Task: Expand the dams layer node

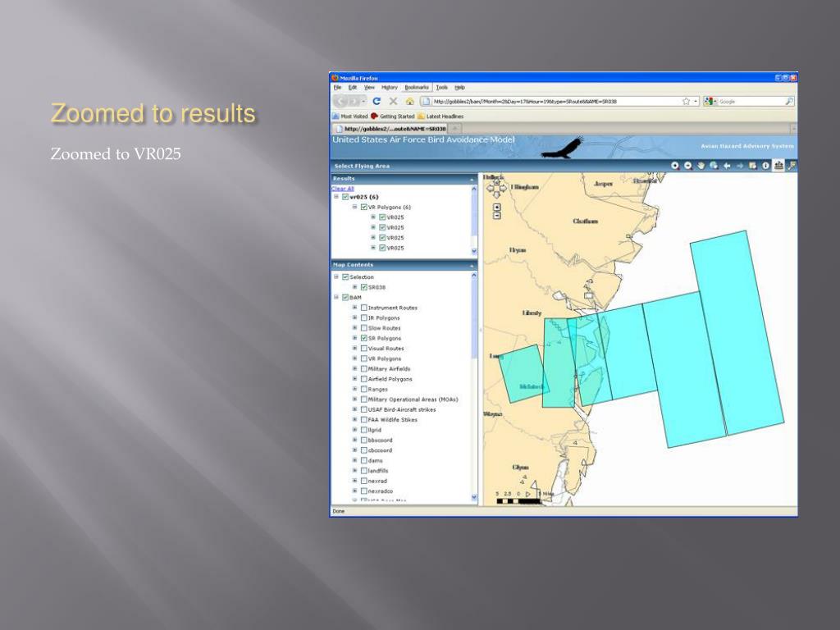Action: point(354,460)
